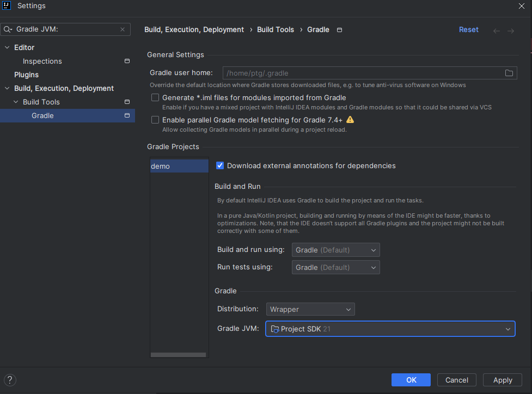This screenshot has height=394, width=532.
Task: Click Build, Execution, Deployment breadcrumb
Action: [194, 29]
